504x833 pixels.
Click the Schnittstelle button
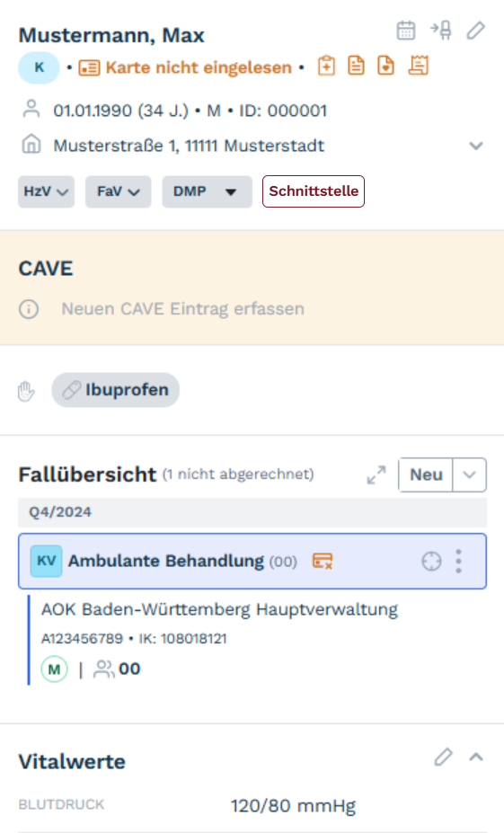(314, 191)
